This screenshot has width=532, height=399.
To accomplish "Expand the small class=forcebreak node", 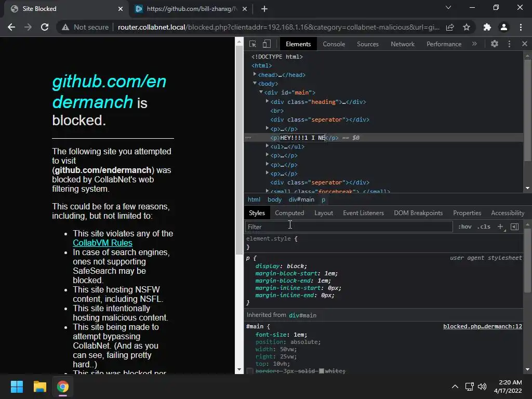I will tap(267, 191).
